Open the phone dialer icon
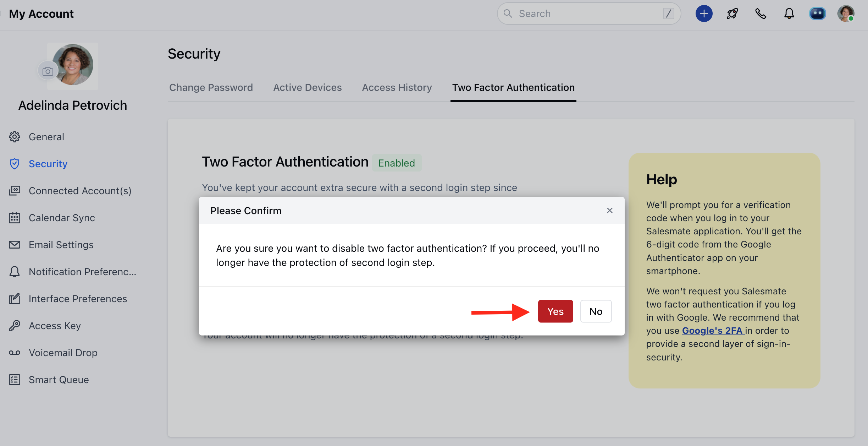The image size is (868, 446). pyautogui.click(x=761, y=14)
